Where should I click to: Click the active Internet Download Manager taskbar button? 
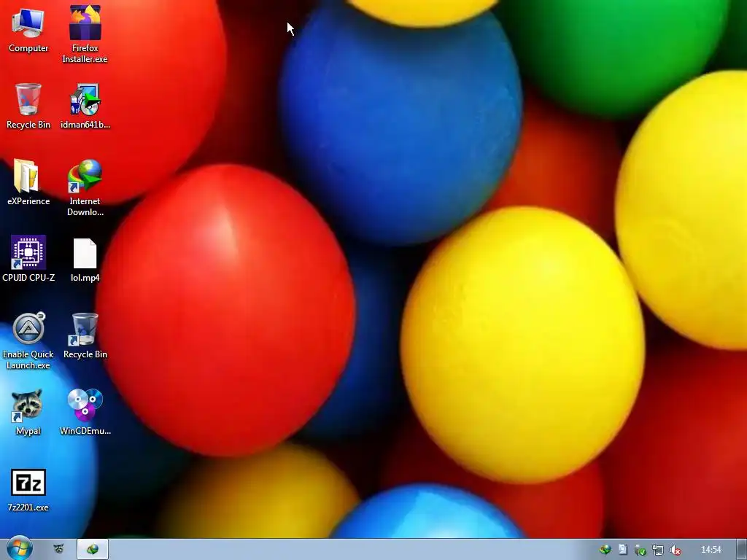93,549
